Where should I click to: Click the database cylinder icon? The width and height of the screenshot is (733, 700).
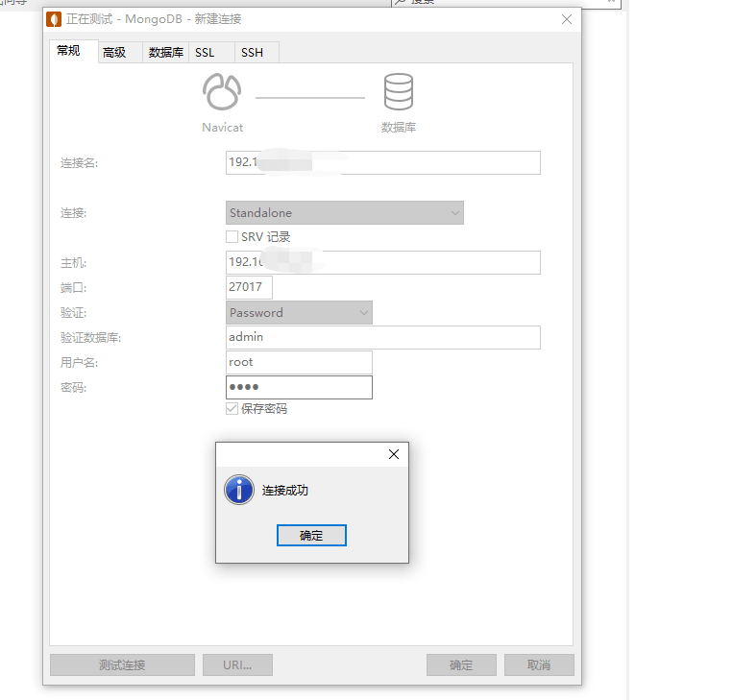click(398, 93)
